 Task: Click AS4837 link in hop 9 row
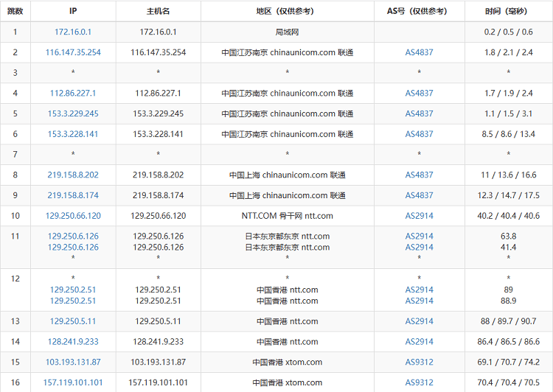pos(419,196)
